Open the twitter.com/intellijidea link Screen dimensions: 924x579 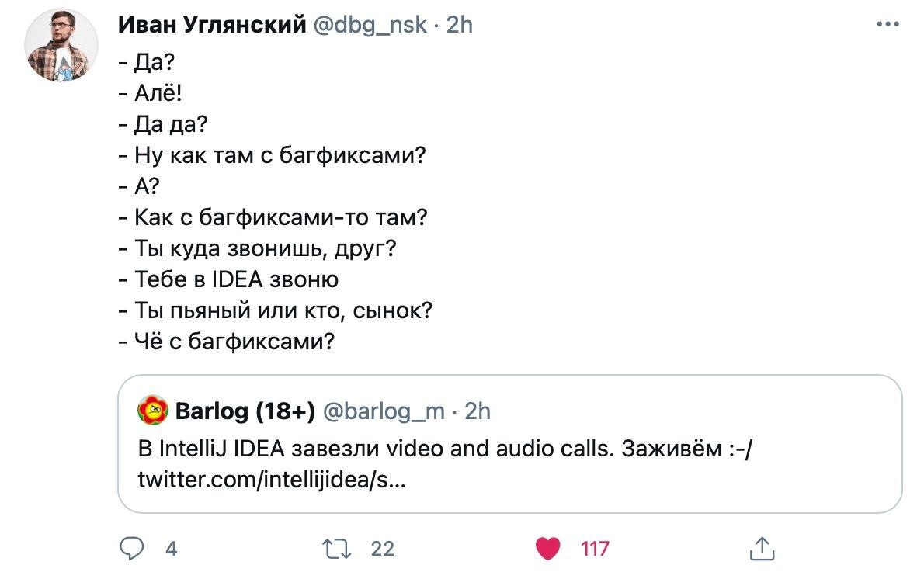tap(271, 481)
